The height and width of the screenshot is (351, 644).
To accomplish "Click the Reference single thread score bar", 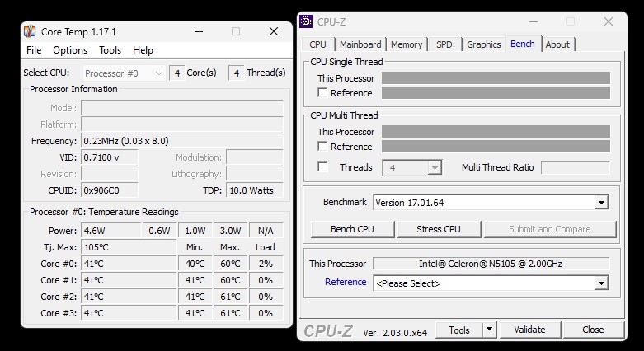I will coord(496,93).
